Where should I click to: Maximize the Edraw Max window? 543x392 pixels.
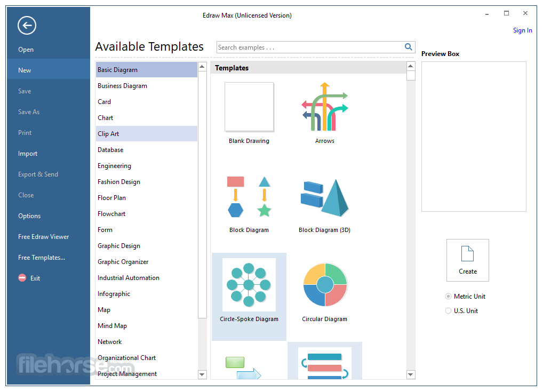tap(506, 13)
